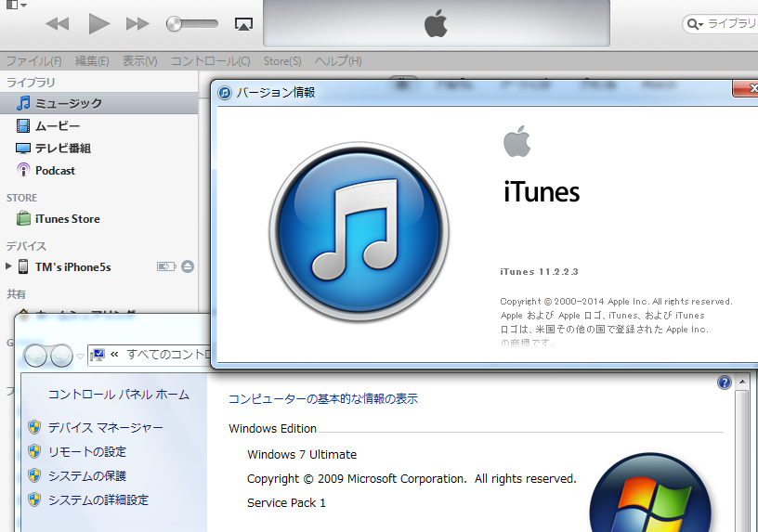Click the computer icon in address bar

(x=98, y=356)
